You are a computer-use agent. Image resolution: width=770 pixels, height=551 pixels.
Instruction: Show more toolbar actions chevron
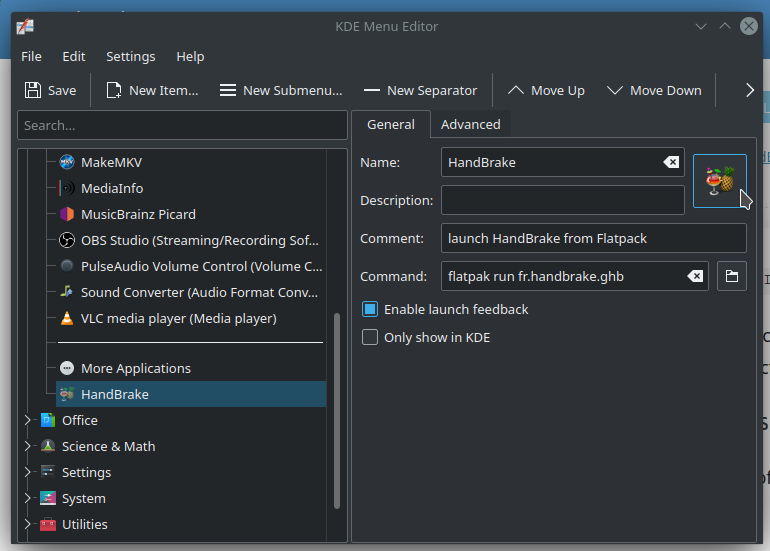click(749, 90)
